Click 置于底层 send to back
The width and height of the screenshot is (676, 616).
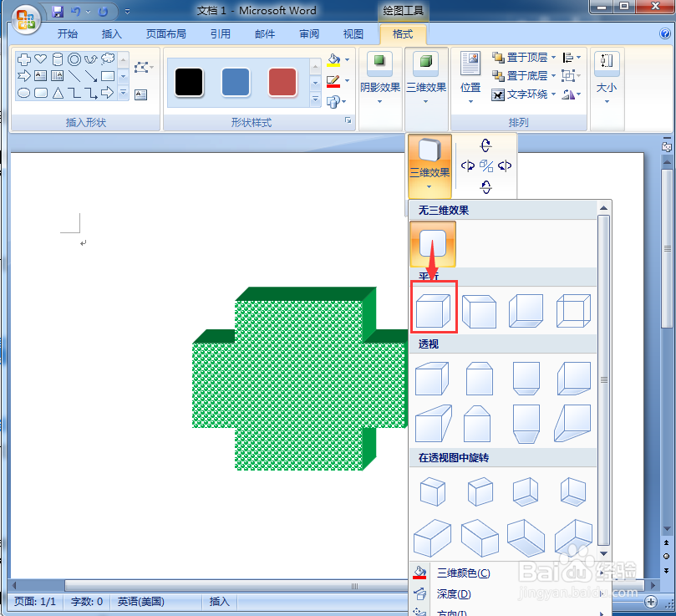[520, 76]
